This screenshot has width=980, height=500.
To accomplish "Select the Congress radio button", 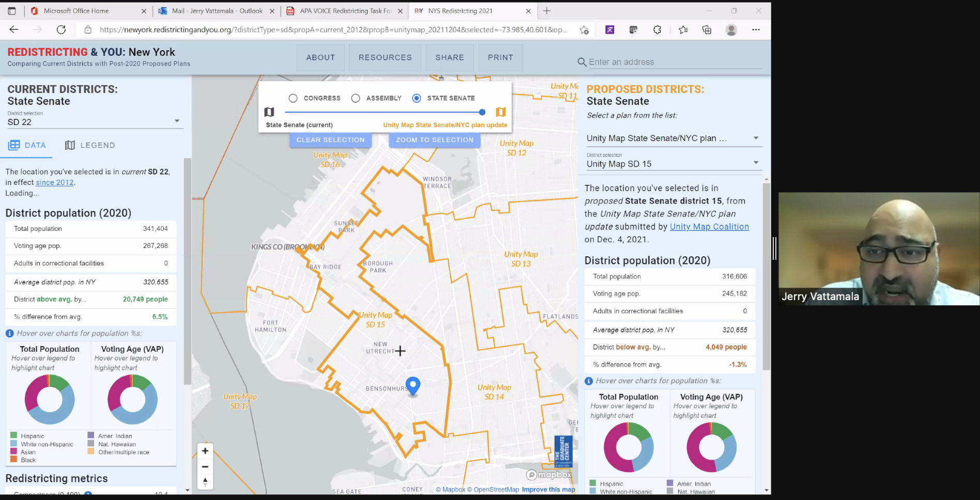I will (x=293, y=98).
